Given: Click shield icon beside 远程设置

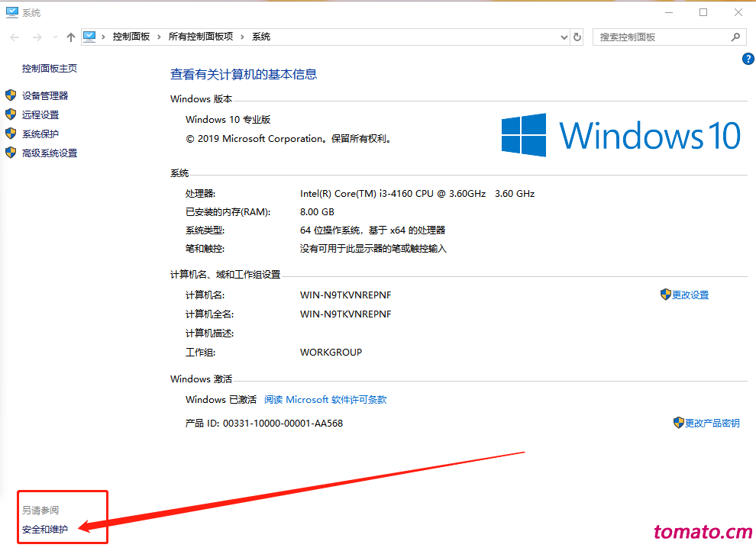Looking at the screenshot, I should click(x=11, y=114).
